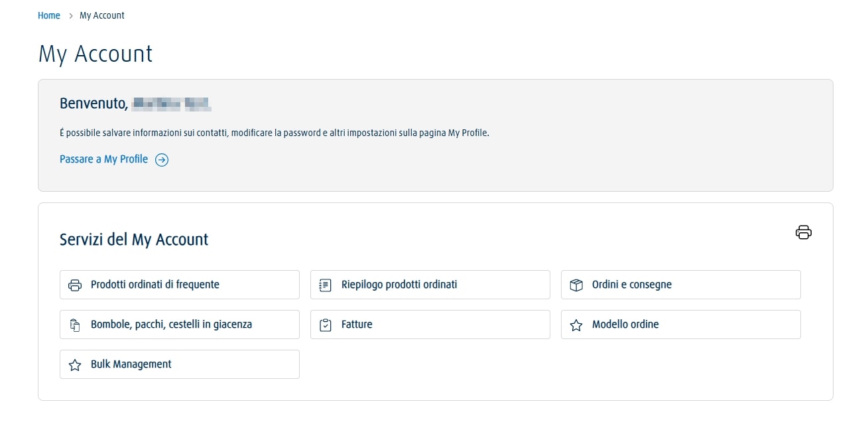Open Prodotti ordinati di frequente

pos(155,285)
